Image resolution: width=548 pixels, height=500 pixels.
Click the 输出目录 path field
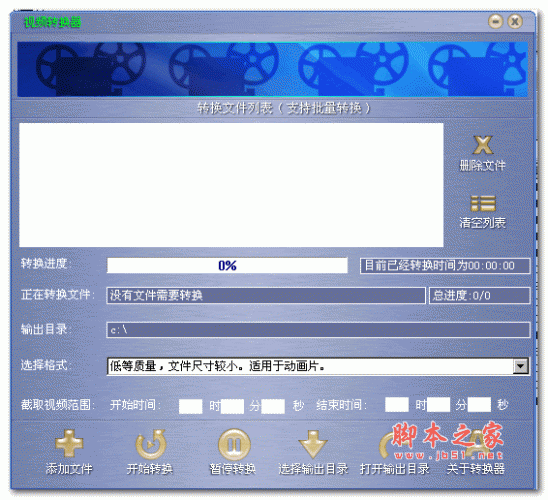coord(318,330)
